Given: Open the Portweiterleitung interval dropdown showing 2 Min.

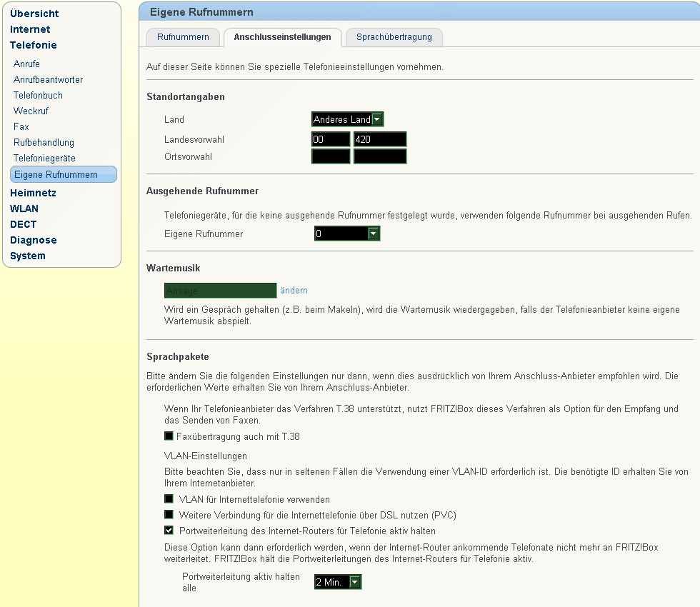Looking at the screenshot, I should point(337,582).
